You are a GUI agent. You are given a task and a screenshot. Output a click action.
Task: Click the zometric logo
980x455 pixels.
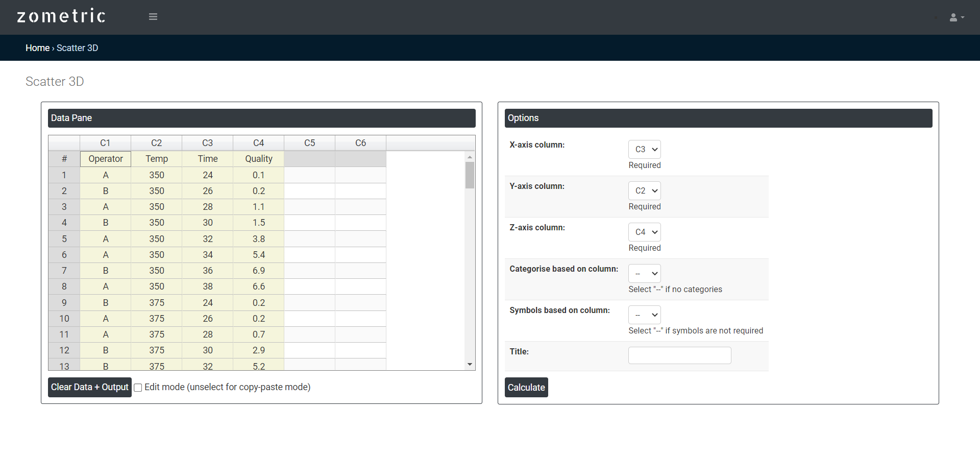[61, 16]
